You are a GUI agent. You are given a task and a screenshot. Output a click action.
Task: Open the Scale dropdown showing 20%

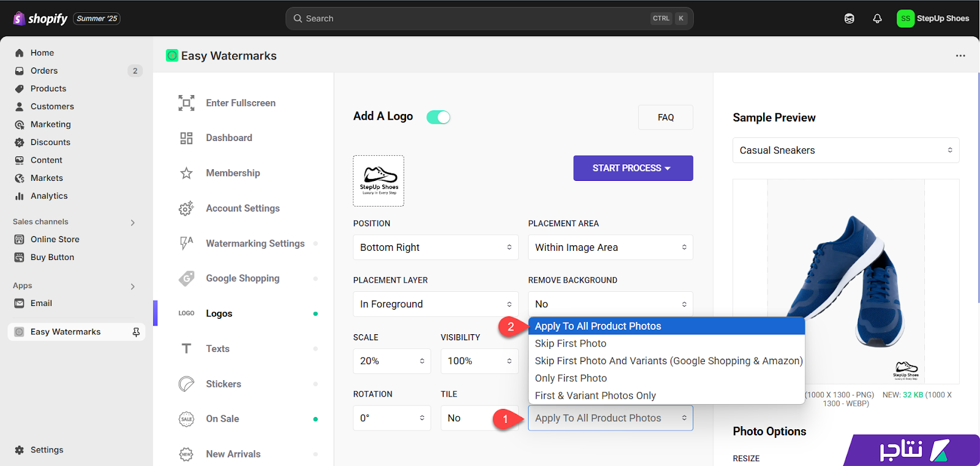click(392, 361)
